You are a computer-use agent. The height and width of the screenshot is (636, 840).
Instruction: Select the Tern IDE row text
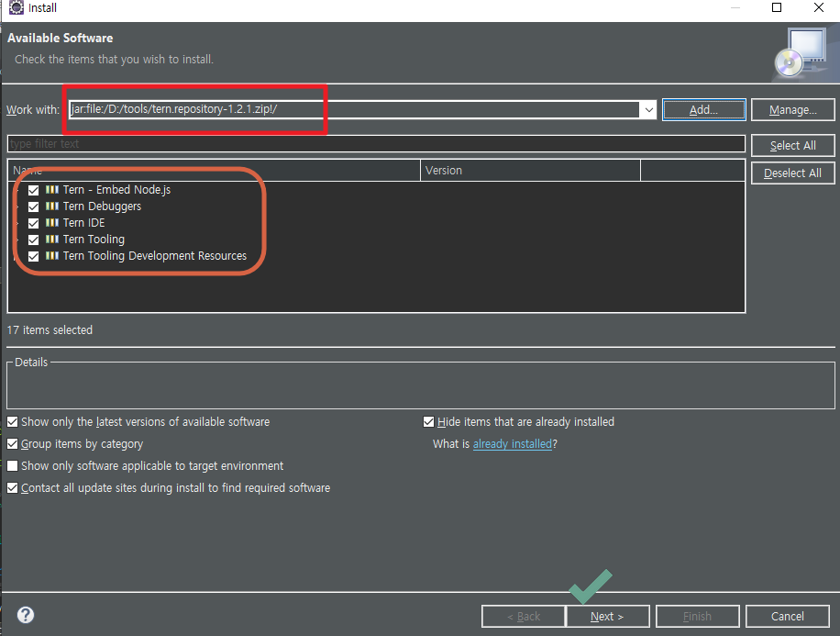tap(83, 223)
